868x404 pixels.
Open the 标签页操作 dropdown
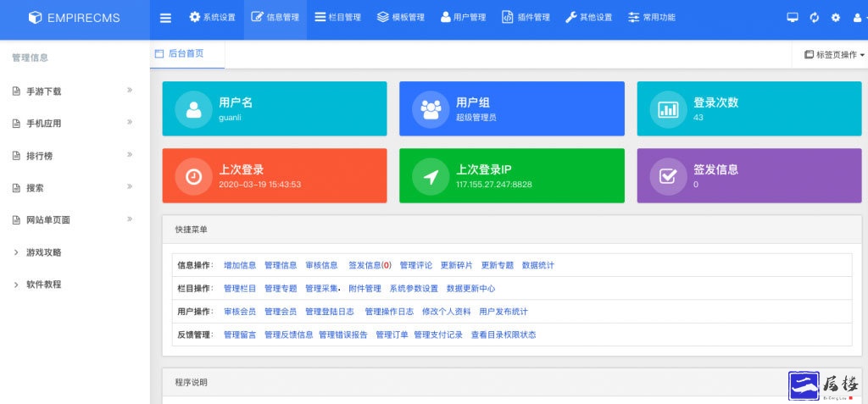coord(834,54)
